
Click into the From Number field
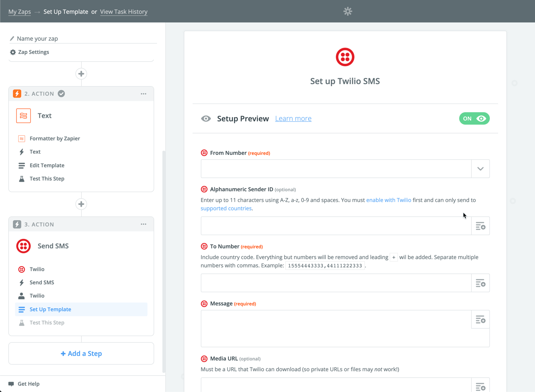[x=336, y=169]
